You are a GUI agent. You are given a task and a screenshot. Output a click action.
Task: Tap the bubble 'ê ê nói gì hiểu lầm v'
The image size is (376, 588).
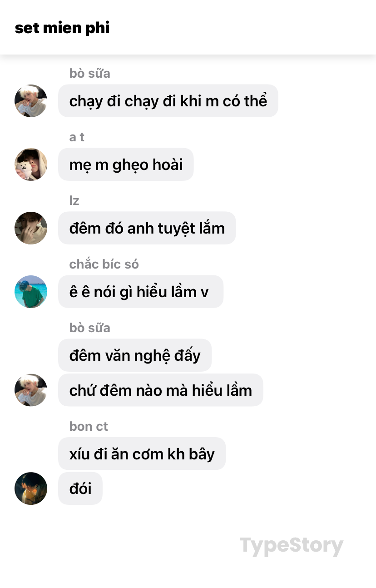click(141, 292)
